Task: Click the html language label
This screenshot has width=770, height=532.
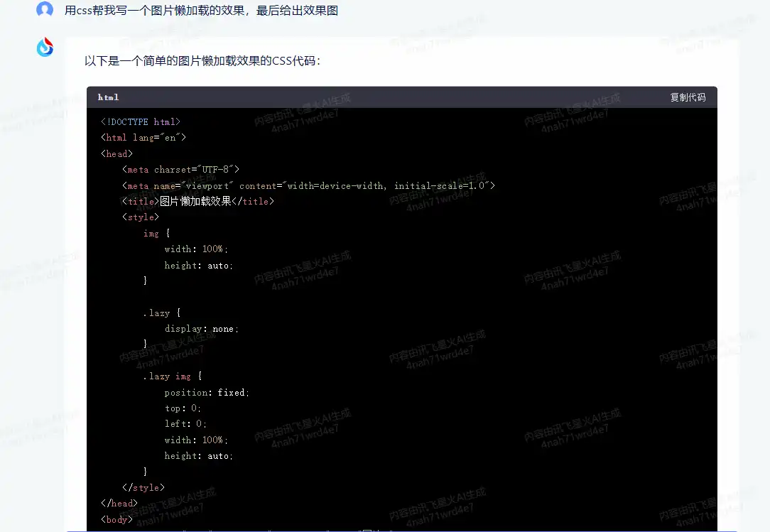Action: [108, 97]
